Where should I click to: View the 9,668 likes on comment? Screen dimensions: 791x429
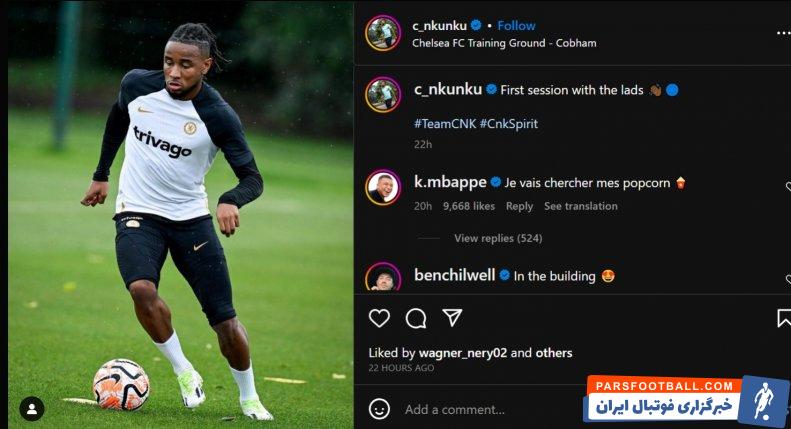point(469,206)
